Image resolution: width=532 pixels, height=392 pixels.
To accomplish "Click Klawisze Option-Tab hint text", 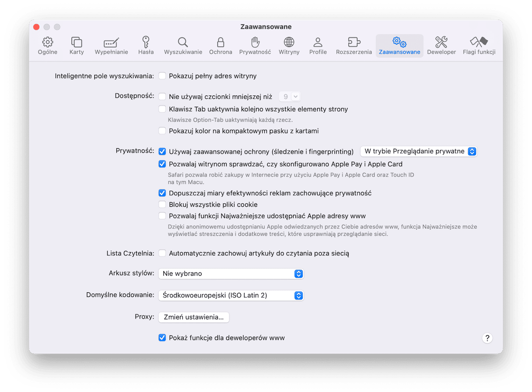I will [230, 120].
